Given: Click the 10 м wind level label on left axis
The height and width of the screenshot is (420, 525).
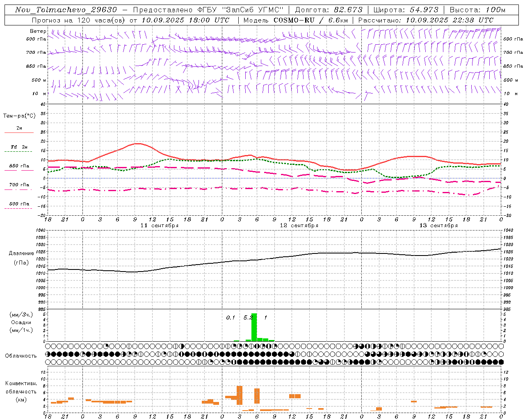Looking at the screenshot, I should pyautogui.click(x=39, y=94).
